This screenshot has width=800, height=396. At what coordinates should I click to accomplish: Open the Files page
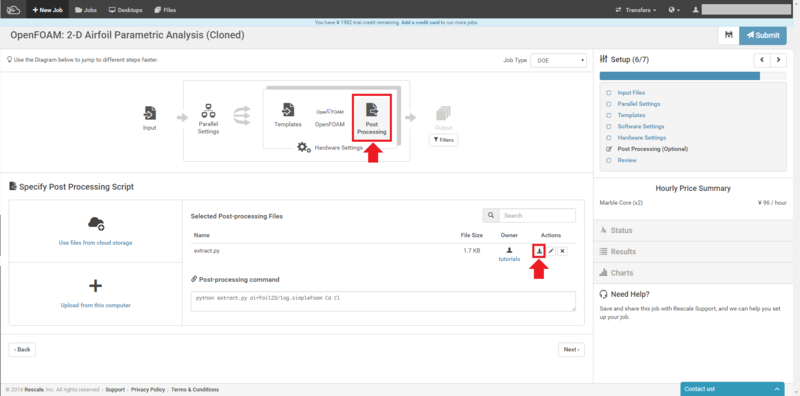[165, 10]
